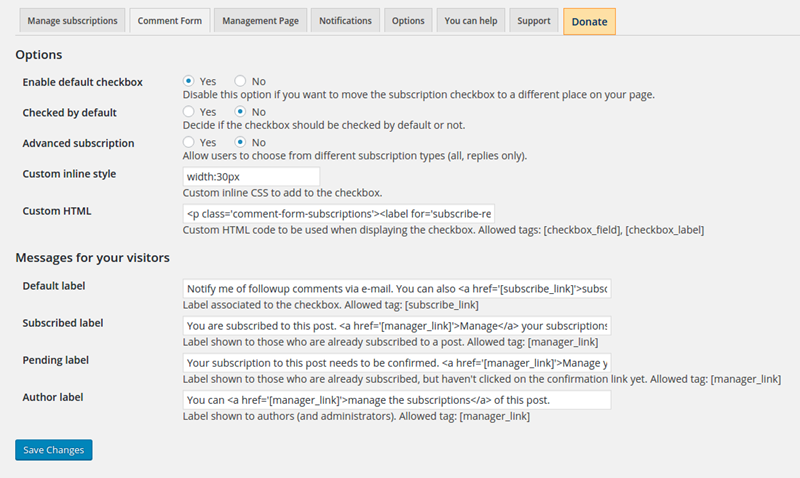
Task: Click the Custom inline style field
Action: coord(251,177)
